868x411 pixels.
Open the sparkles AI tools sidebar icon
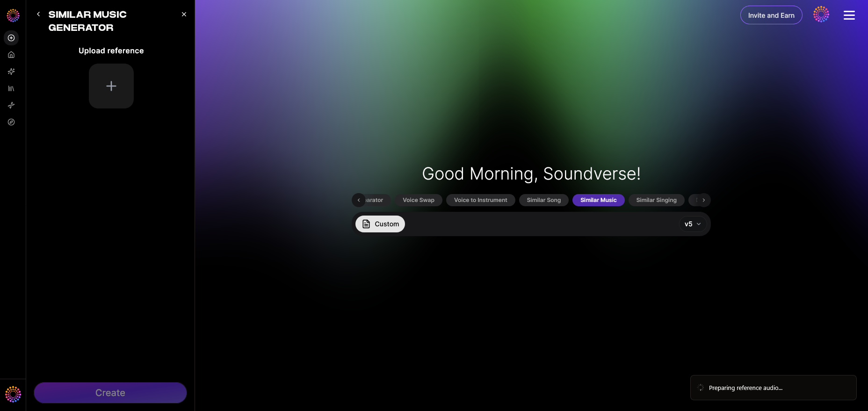tap(11, 72)
